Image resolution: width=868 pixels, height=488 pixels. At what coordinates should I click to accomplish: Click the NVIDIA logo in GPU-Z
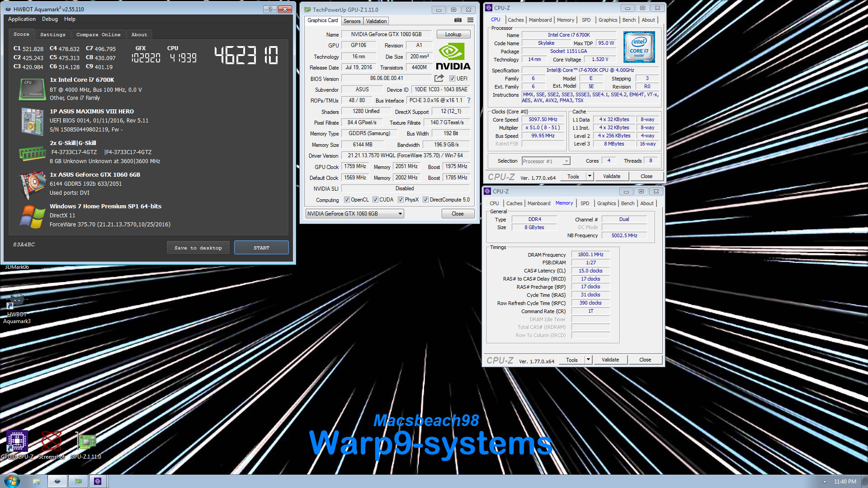(453, 56)
